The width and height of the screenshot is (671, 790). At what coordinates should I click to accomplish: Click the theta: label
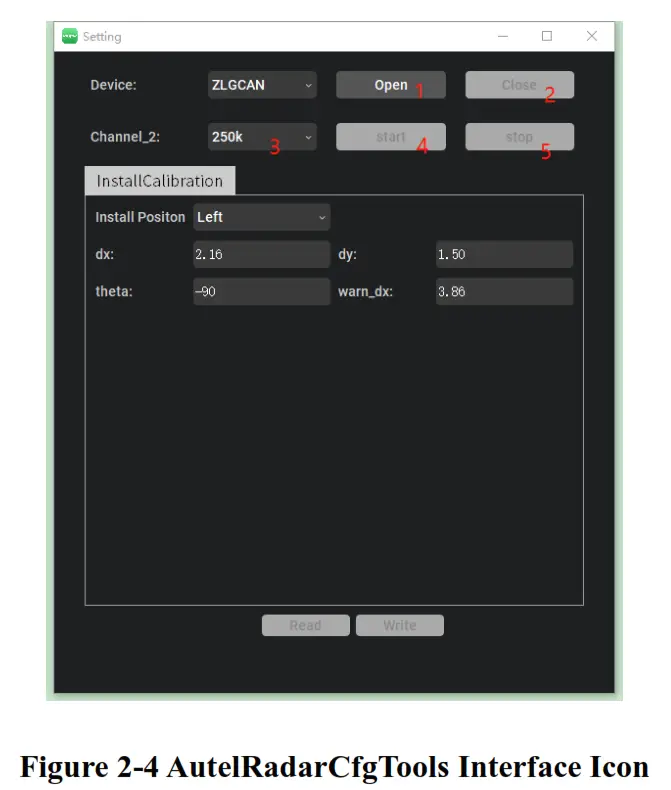(x=114, y=292)
